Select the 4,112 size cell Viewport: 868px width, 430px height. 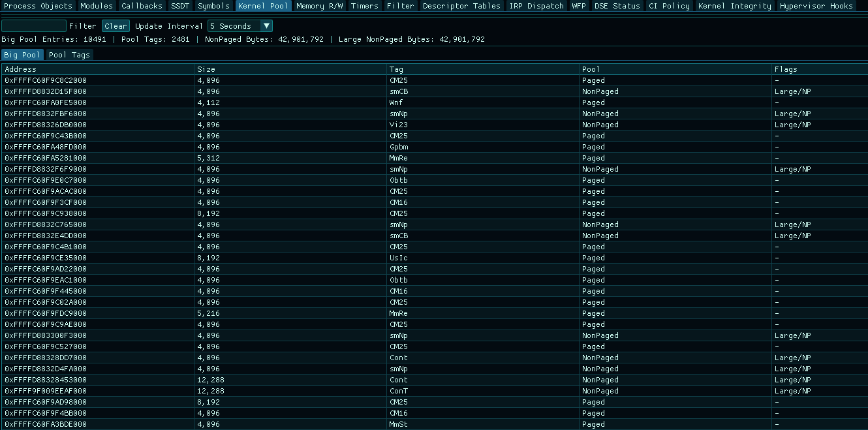[290, 102]
